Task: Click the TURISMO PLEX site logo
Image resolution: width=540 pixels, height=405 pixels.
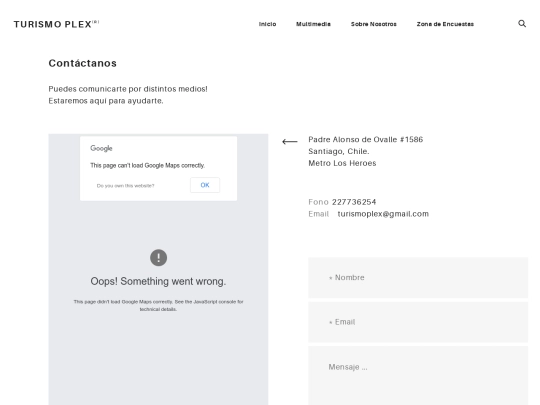Action: pyautogui.click(x=56, y=24)
